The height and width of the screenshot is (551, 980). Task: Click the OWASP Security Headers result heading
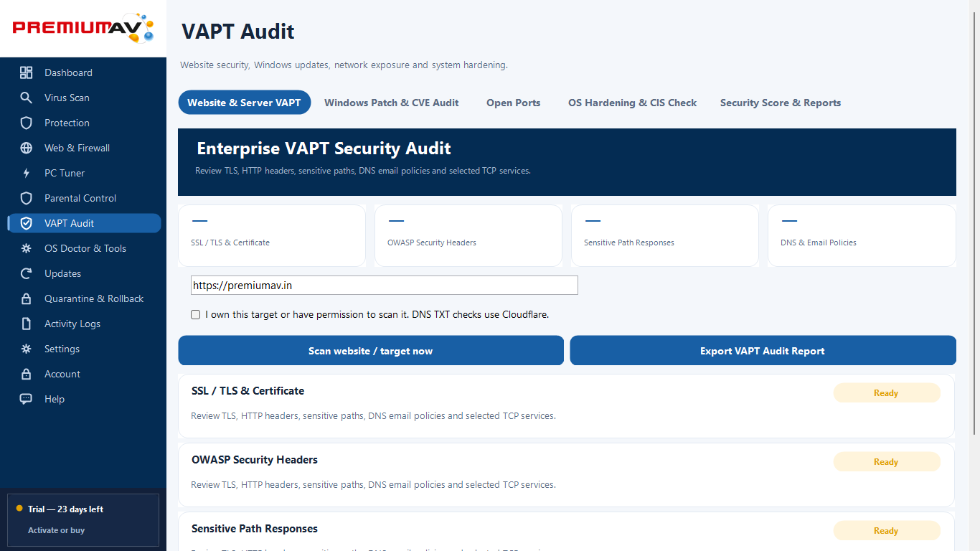tap(255, 460)
